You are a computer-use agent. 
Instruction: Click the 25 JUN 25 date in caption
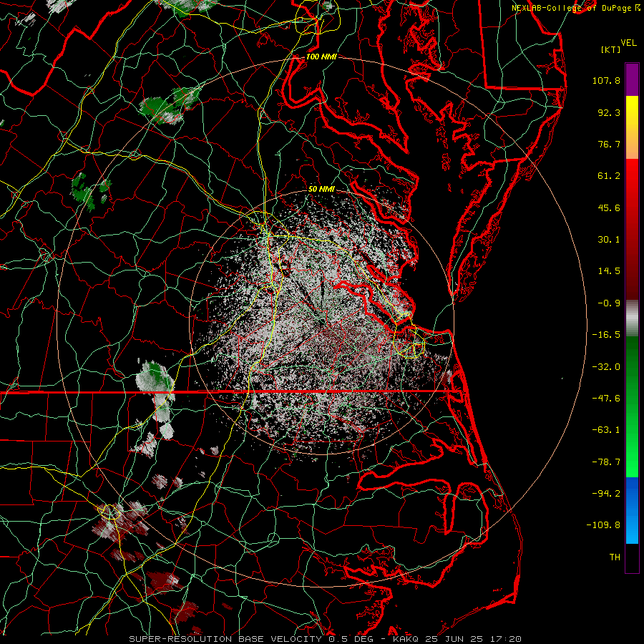click(456, 639)
